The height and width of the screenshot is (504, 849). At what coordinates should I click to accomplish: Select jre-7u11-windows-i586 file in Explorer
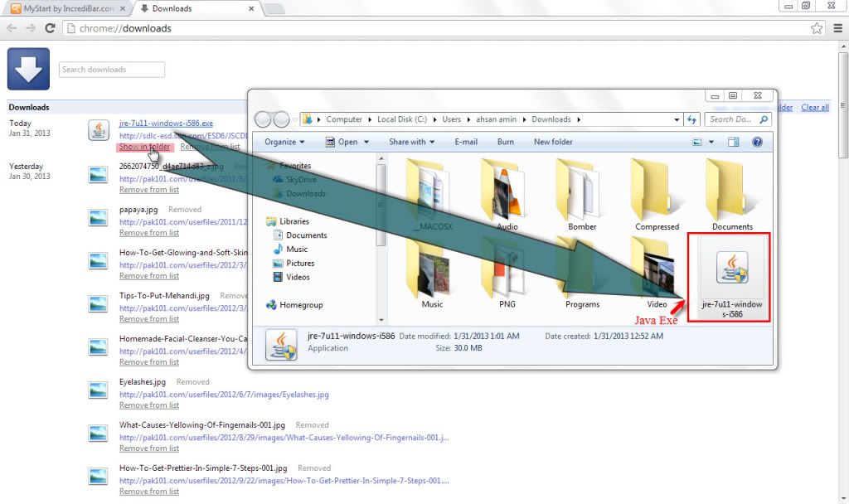pos(731,277)
